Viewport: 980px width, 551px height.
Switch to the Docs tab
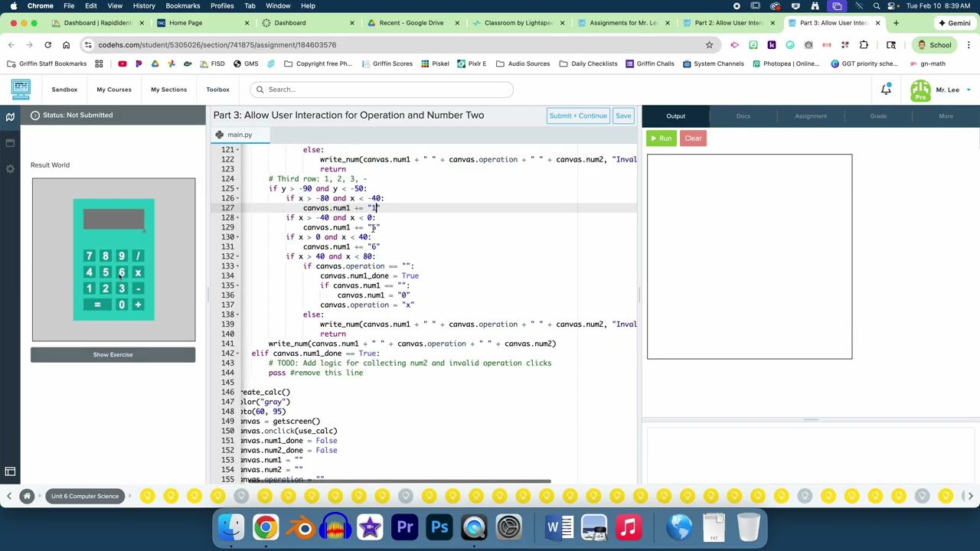tap(743, 116)
